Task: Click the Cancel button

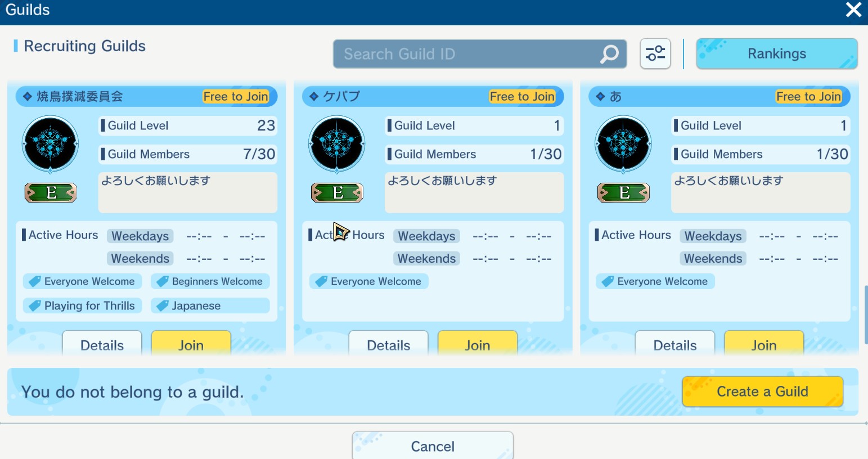Action: 433,446
